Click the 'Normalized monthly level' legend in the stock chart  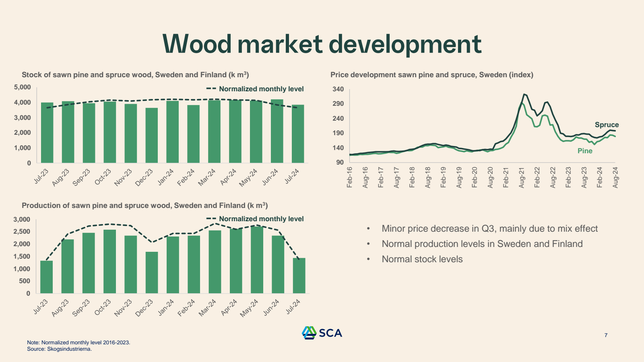255,89
